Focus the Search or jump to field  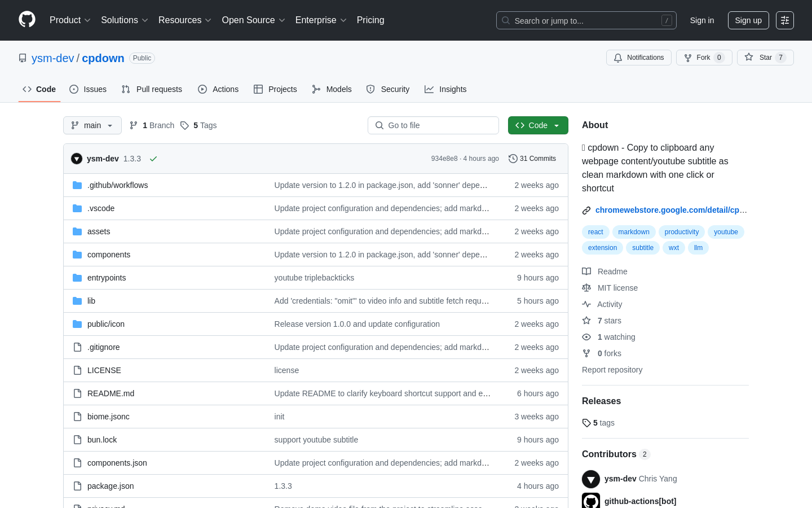(586, 20)
